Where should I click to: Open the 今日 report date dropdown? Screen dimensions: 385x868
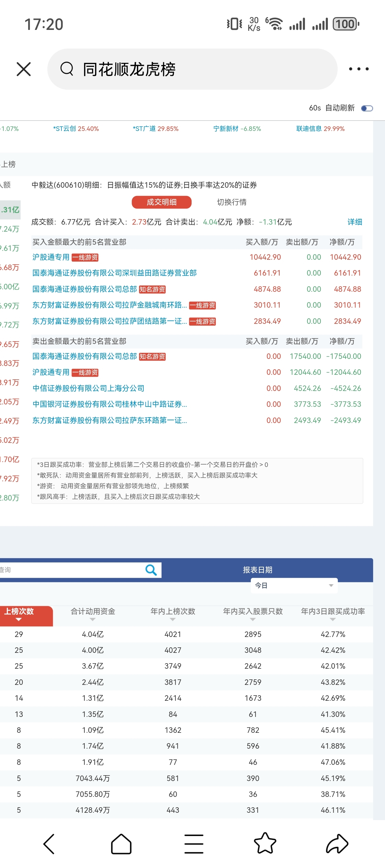point(294,585)
